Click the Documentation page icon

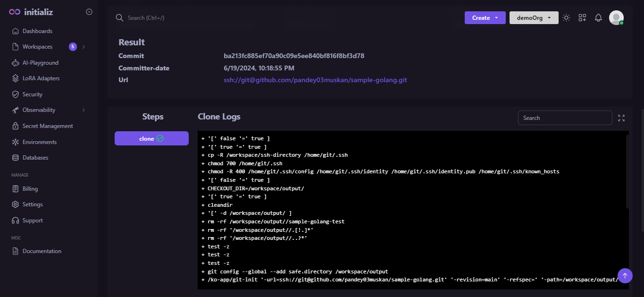tap(15, 251)
